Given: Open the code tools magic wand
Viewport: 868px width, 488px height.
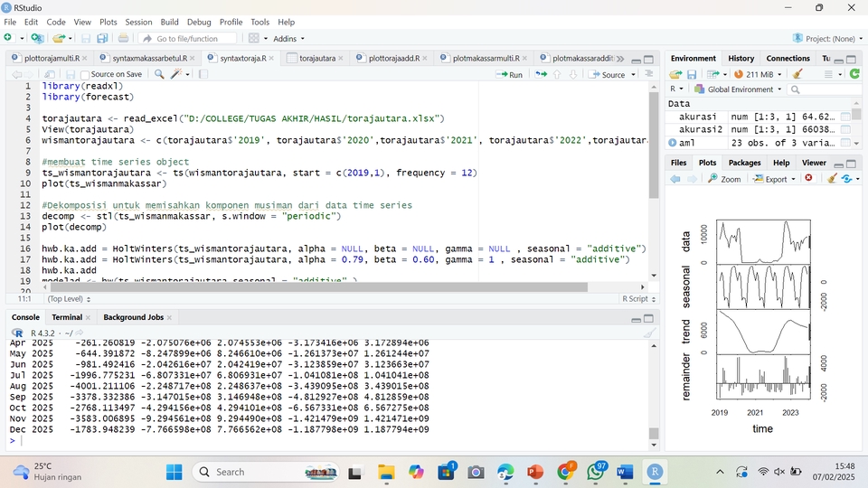Looking at the screenshot, I should coord(177,75).
